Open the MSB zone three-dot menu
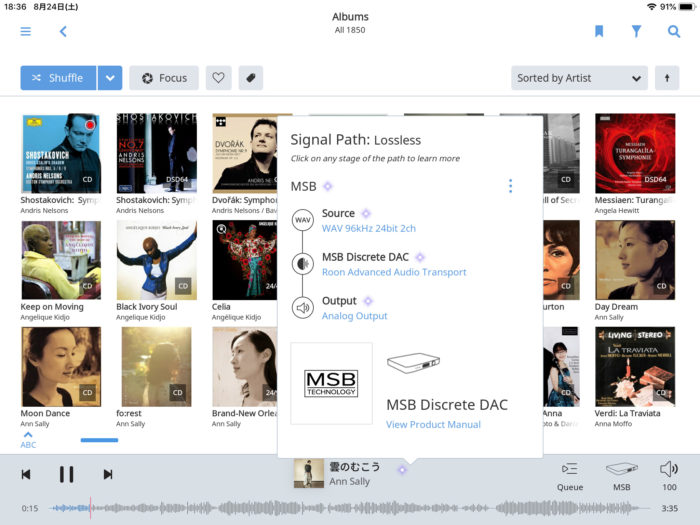The width and height of the screenshot is (700, 525). point(511,186)
